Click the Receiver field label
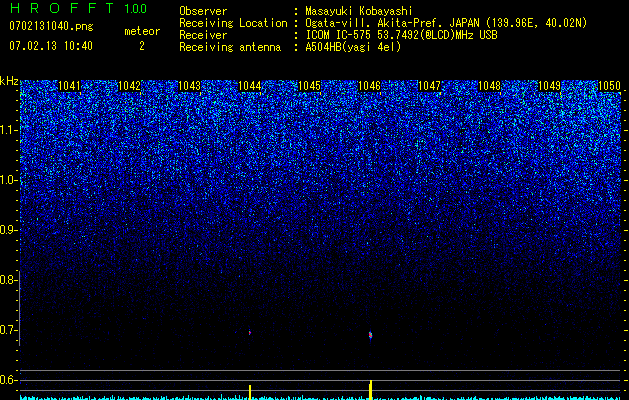629x400 pixels. 203,35
